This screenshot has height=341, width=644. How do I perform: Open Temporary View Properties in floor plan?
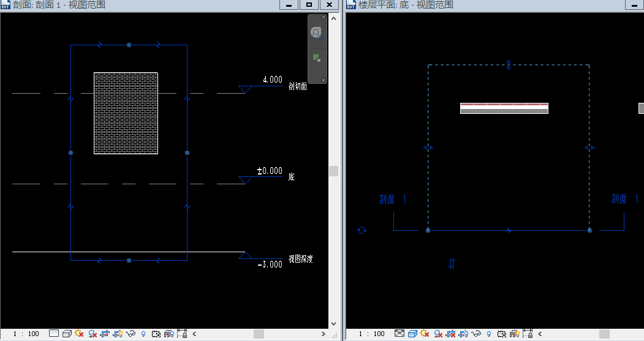pyautogui.click(x=501, y=334)
